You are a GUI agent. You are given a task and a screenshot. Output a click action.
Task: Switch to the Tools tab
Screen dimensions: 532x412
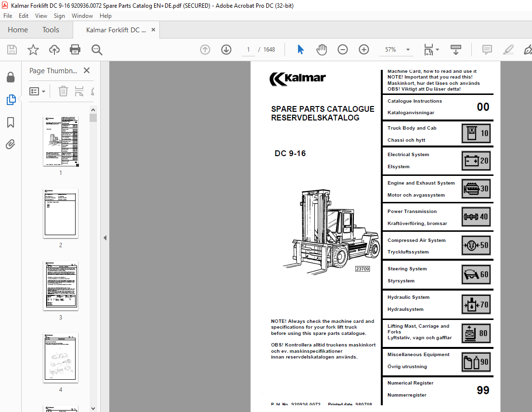[51, 30]
